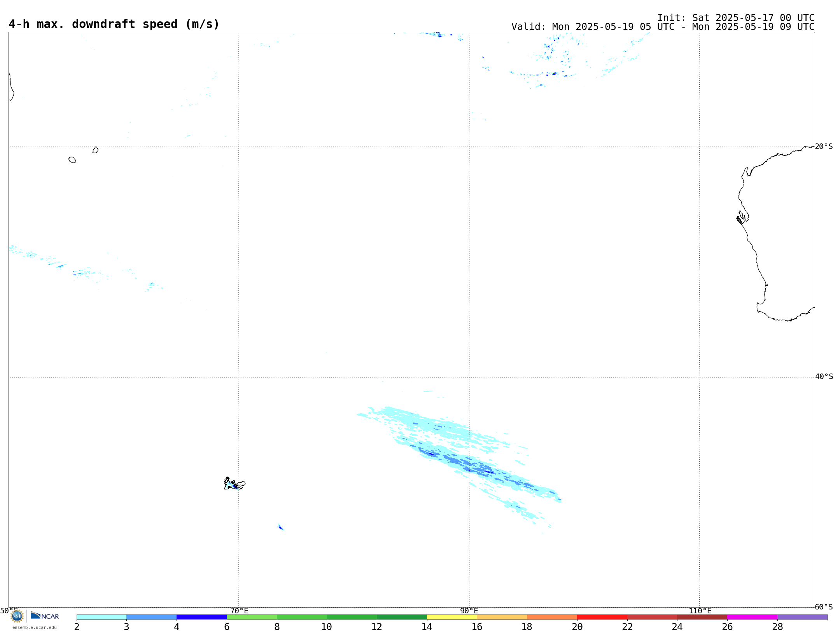Click the NCAR logo
This screenshot has width=840, height=632.
[x=45, y=616]
